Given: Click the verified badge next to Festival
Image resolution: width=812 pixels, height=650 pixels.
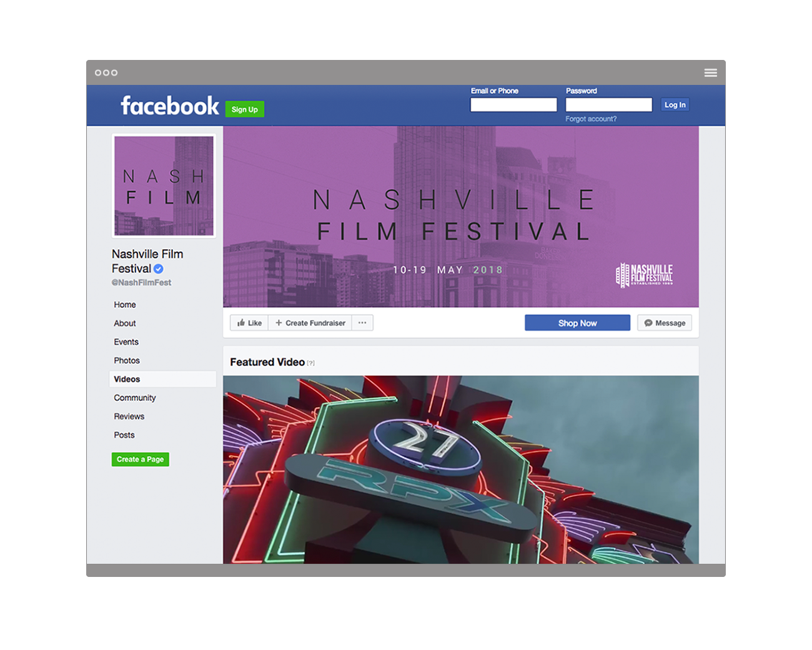Looking at the screenshot, I should (159, 269).
